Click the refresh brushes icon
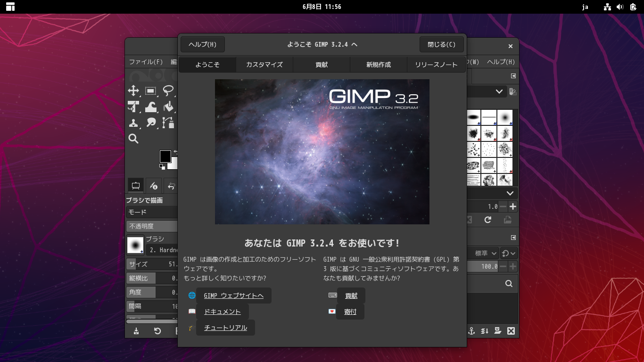 pos(488,220)
